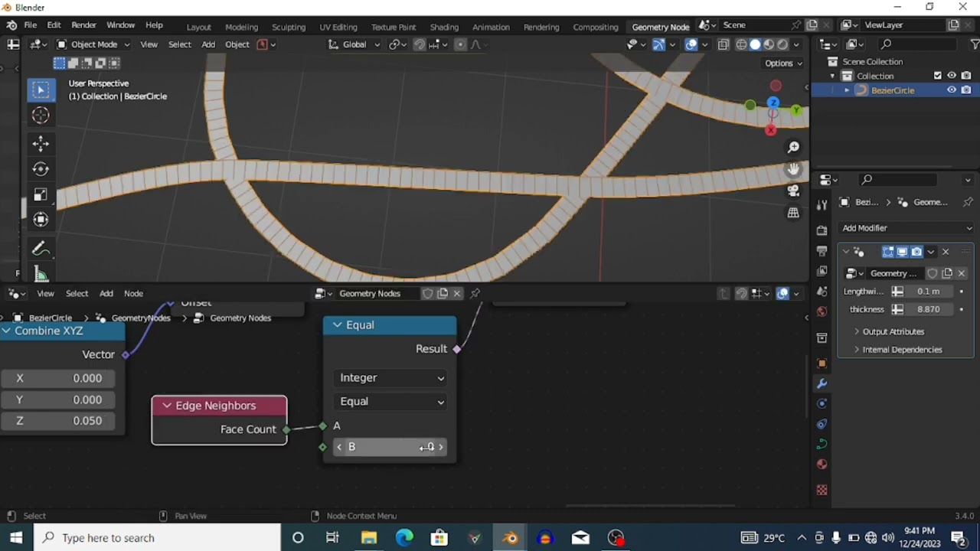Switch to camera view icon
Viewport: 980px width, 551px height.
[793, 191]
